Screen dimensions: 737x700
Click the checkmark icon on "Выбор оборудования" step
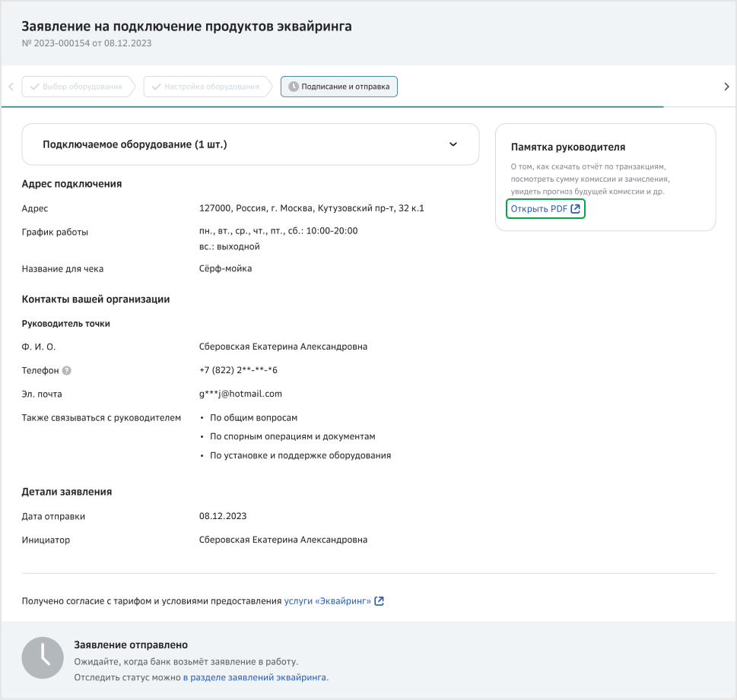pyautogui.click(x=34, y=86)
